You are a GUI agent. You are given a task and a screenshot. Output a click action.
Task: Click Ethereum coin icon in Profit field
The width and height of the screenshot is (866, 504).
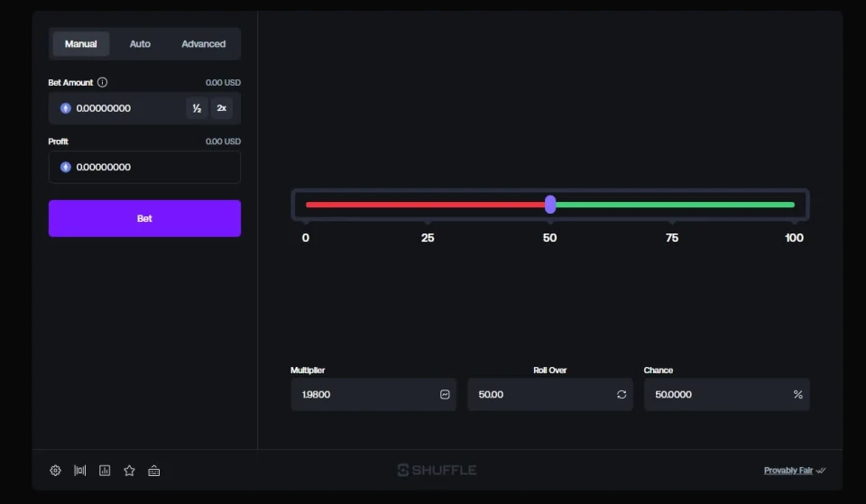[65, 167]
